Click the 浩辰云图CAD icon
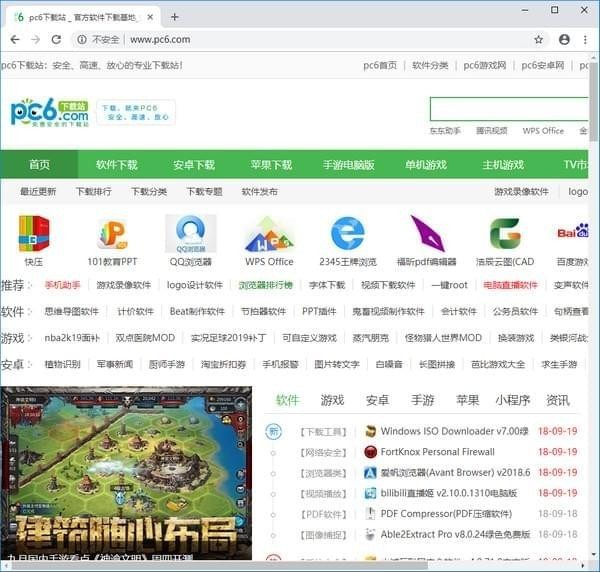 click(505, 234)
